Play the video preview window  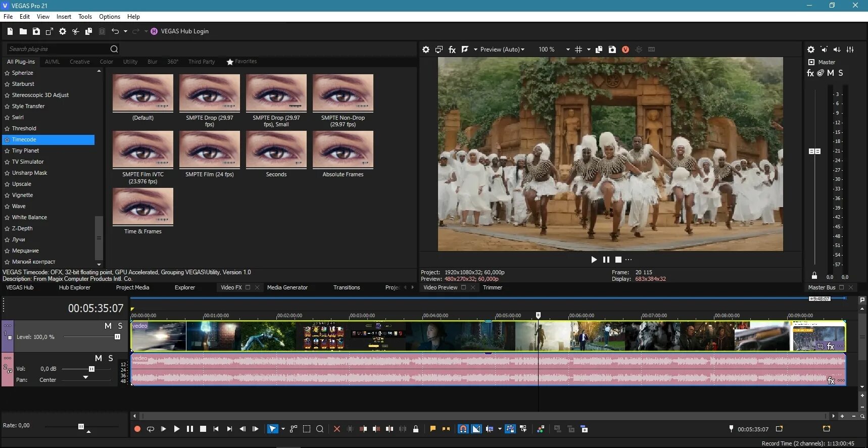click(594, 260)
